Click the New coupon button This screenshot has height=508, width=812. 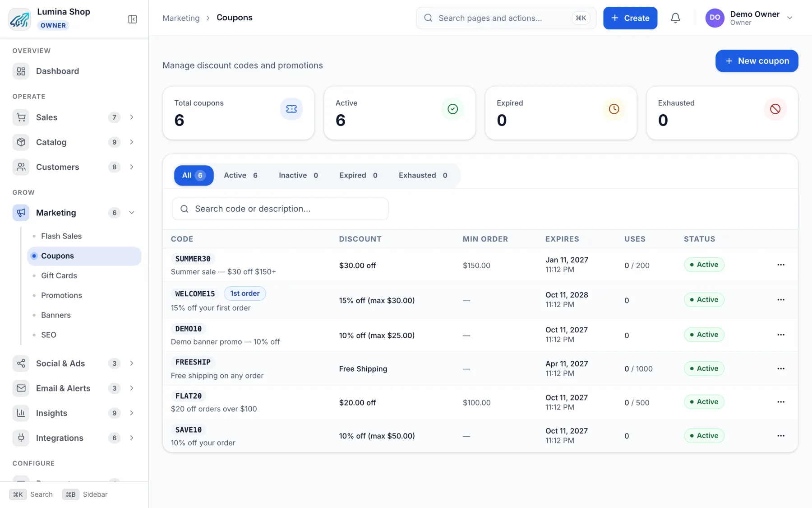tap(757, 61)
